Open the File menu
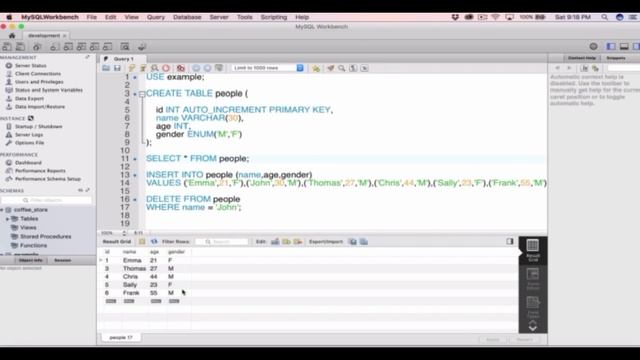 pos(91,17)
